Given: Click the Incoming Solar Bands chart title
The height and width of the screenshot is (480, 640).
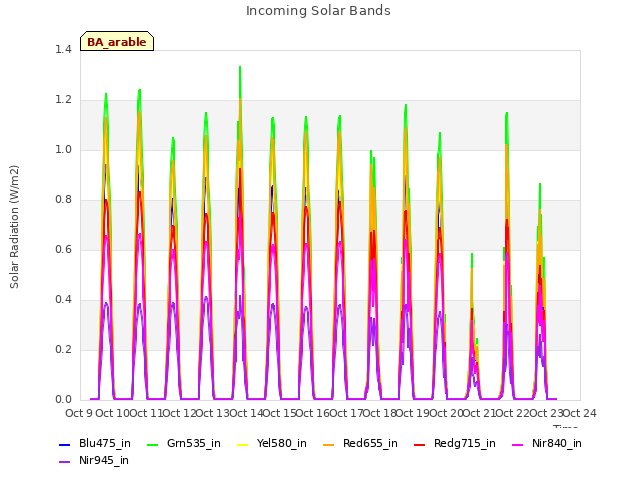Looking at the screenshot, I should click(318, 11).
